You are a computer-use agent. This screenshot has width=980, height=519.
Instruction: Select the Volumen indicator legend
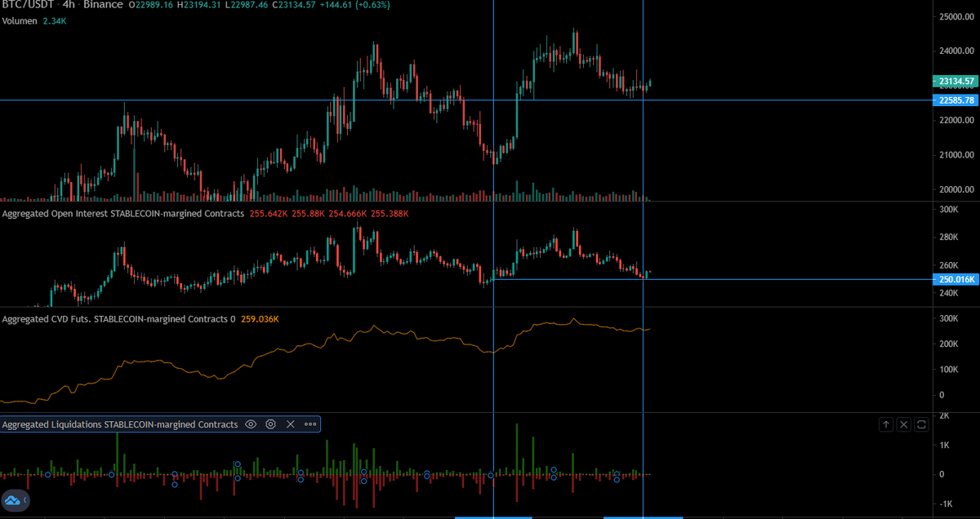tap(18, 20)
